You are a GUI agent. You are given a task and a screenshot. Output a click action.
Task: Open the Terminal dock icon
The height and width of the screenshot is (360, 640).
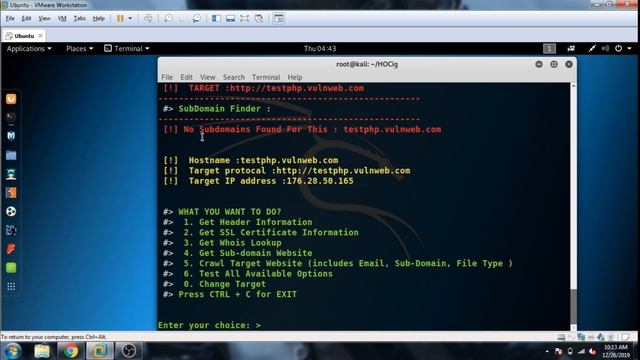pos(11,117)
